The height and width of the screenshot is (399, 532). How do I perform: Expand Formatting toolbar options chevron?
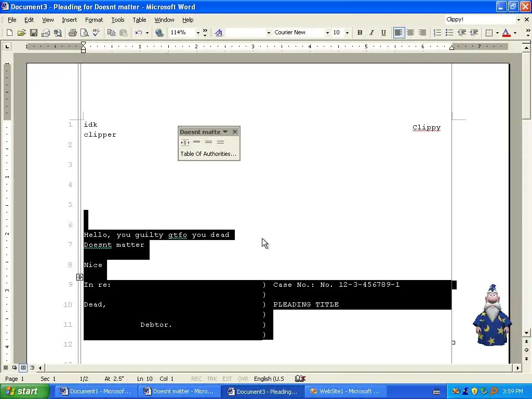click(x=528, y=33)
